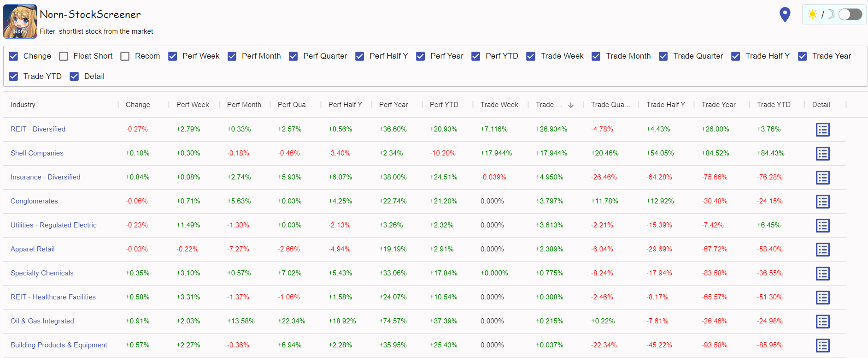Sort table by Industry column header
Image resolution: width=868 pixels, height=358 pixels.
click(x=23, y=105)
